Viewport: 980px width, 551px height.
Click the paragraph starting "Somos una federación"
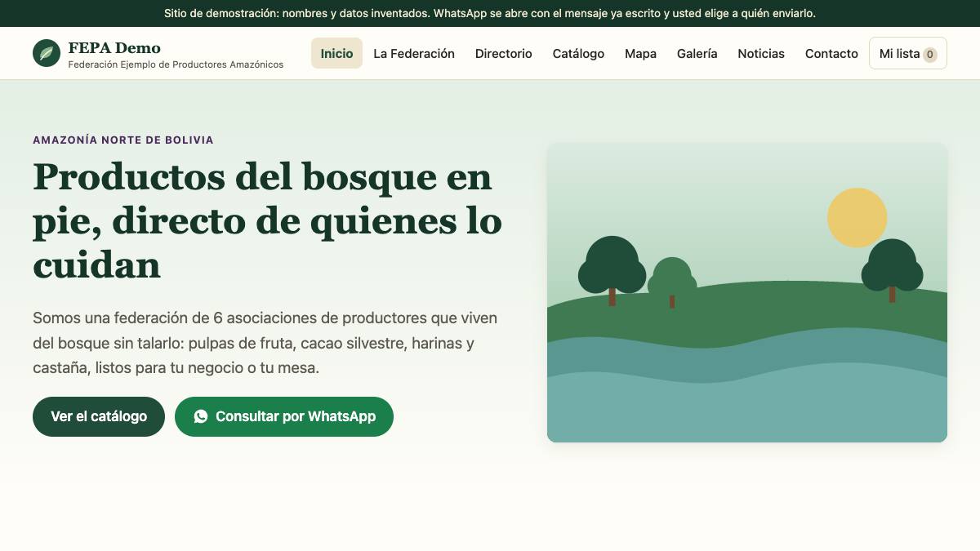265,343
